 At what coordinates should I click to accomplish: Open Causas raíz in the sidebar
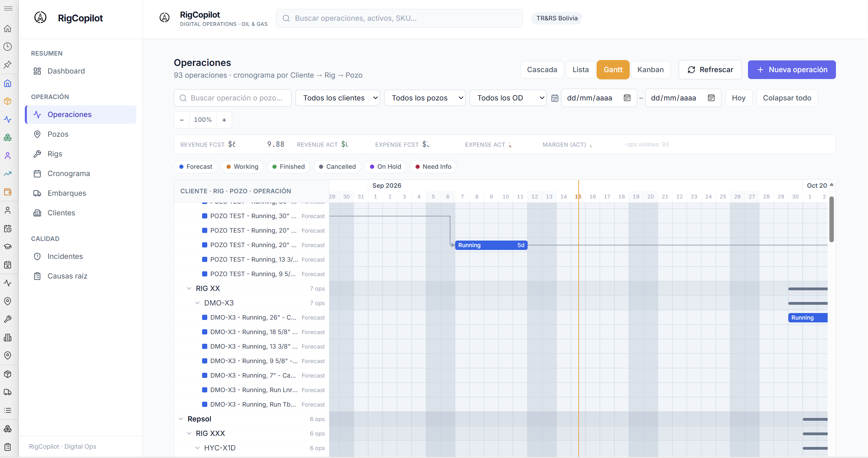(81, 276)
